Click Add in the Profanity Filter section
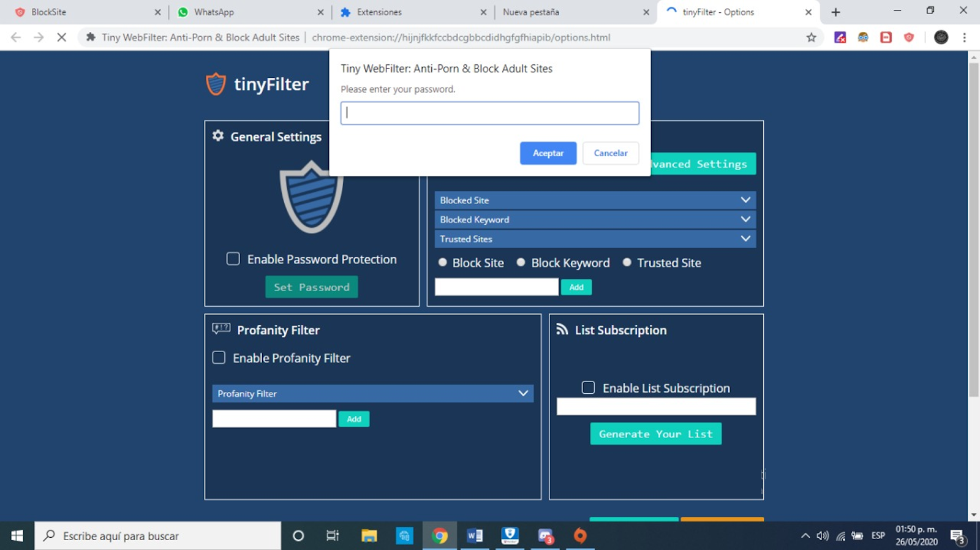Image resolution: width=980 pixels, height=550 pixels. tap(354, 419)
